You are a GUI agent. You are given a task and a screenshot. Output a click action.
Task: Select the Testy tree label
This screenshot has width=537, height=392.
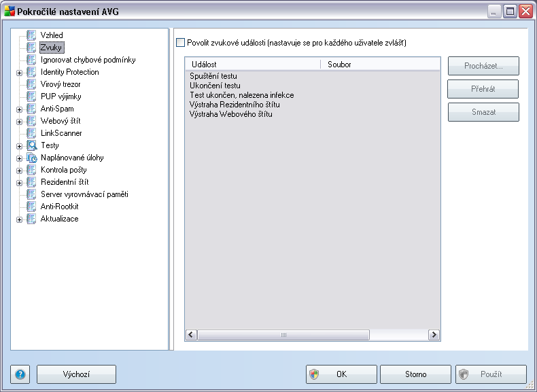(x=50, y=145)
